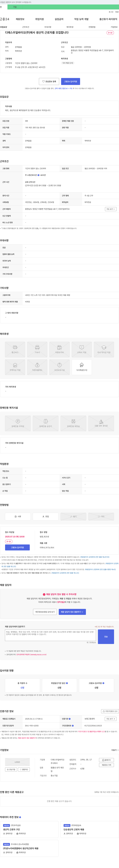Viewport: 119px width, 868px height.
Task: Click the D-22 badge beside job title
Action: (x=110, y=33)
